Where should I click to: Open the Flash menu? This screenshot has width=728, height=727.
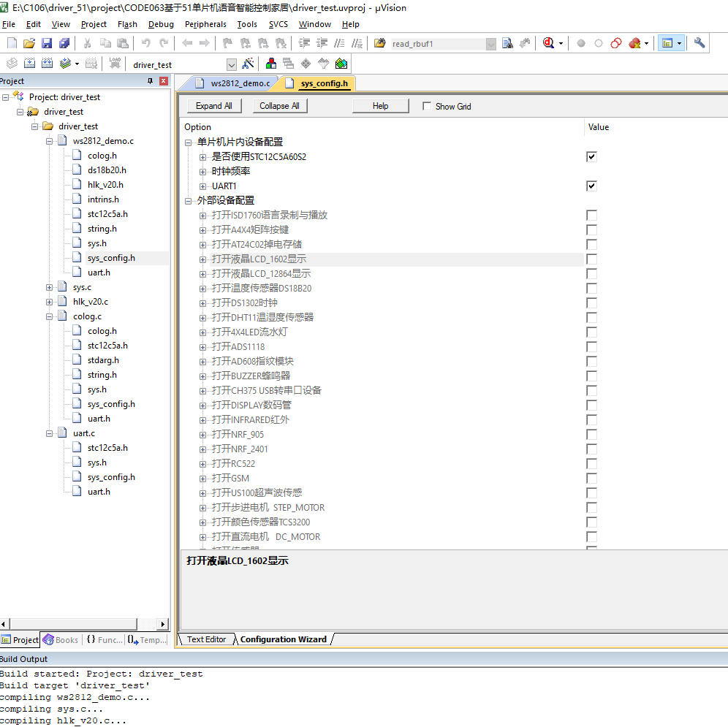tap(127, 24)
